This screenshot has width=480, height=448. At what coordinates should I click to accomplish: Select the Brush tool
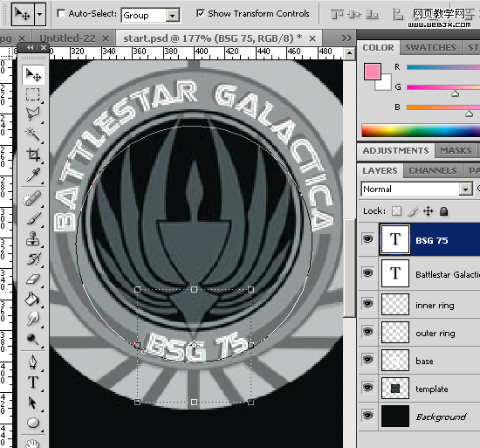coord(33,218)
